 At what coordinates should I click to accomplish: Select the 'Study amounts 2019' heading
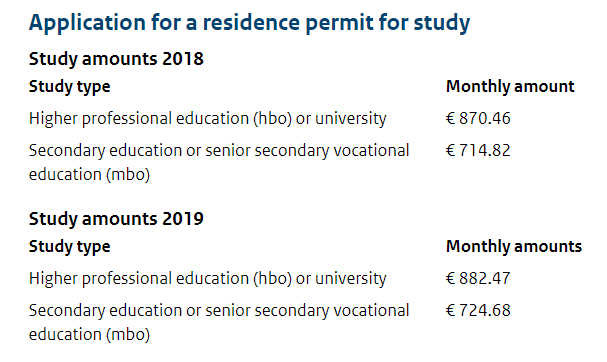[x=116, y=219]
